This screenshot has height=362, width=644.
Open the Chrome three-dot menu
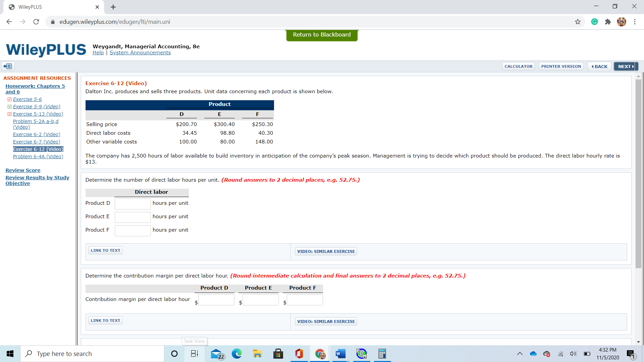pos(635,21)
